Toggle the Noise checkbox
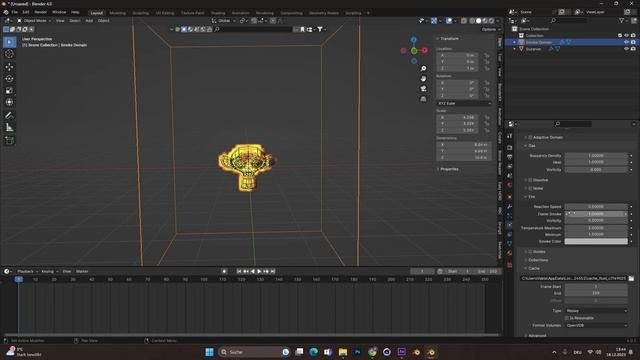This screenshot has height=360, width=640. click(x=530, y=189)
